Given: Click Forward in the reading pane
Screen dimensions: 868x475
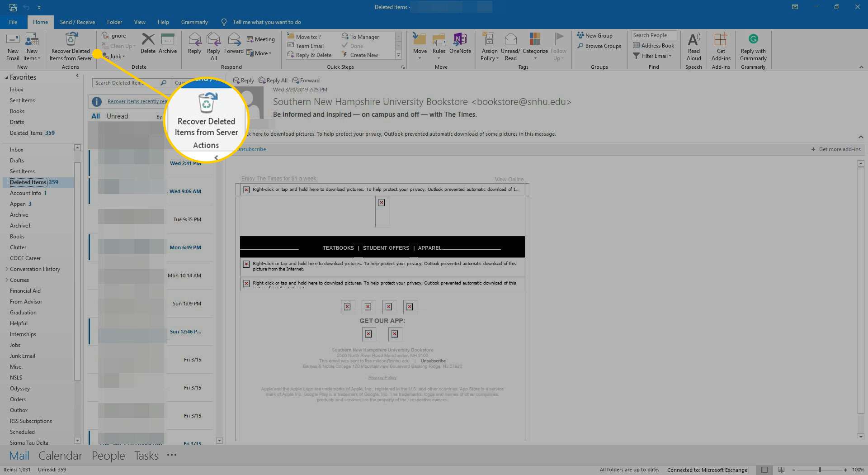Looking at the screenshot, I should pos(306,80).
